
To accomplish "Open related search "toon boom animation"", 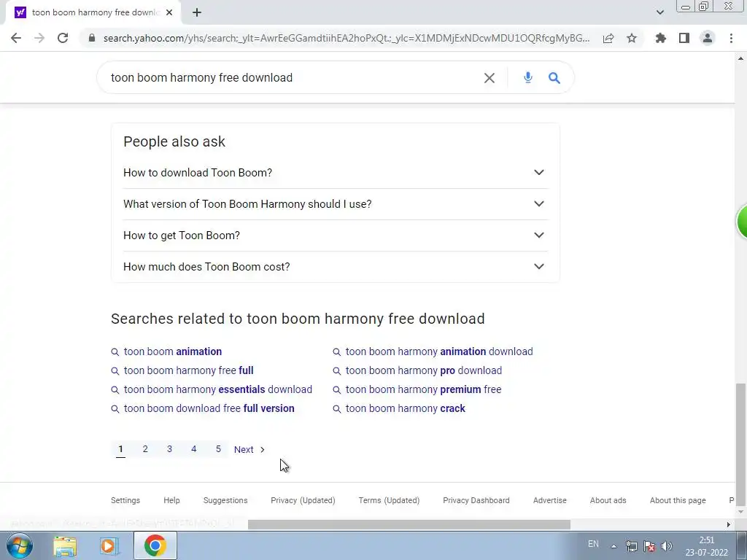I will [172, 351].
